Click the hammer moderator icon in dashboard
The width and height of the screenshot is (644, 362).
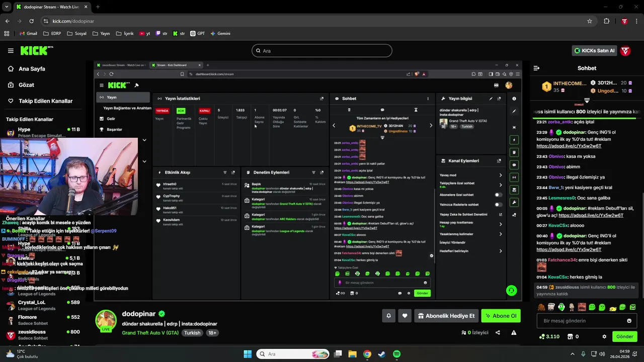pyautogui.click(x=136, y=85)
